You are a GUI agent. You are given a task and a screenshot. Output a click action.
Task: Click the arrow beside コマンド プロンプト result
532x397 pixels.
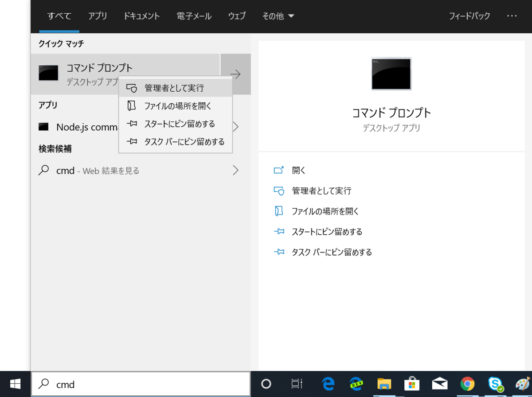[x=235, y=74]
